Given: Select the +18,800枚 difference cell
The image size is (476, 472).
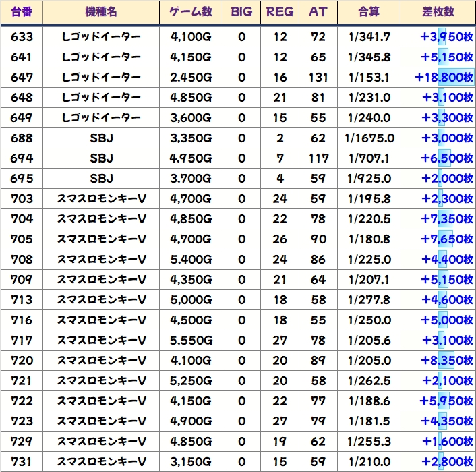Looking at the screenshot, I should 443,78.
